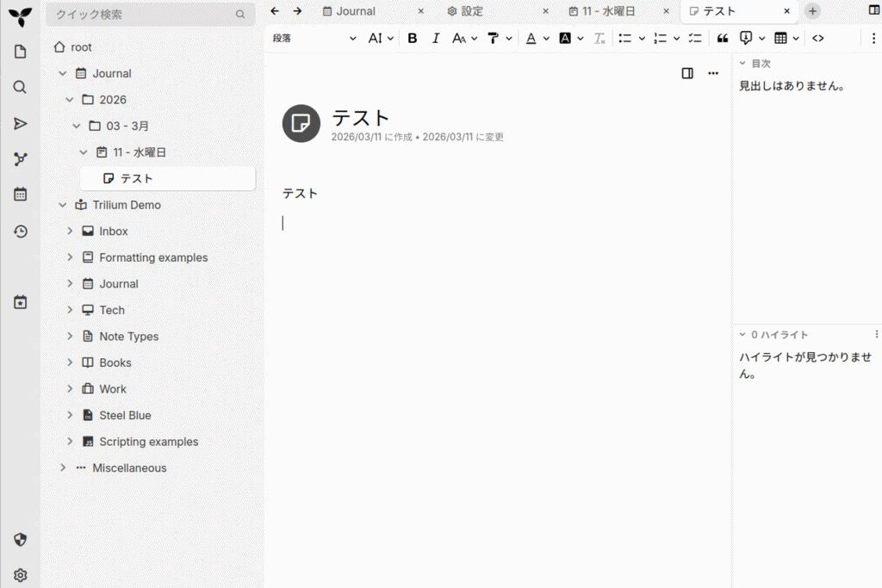Open recent changes history icon
This screenshot has width=882, height=588.
click(x=21, y=232)
